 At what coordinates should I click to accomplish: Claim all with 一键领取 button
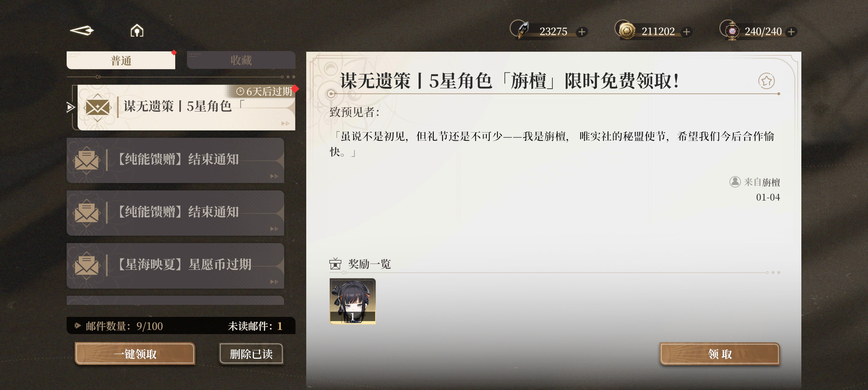tap(135, 354)
